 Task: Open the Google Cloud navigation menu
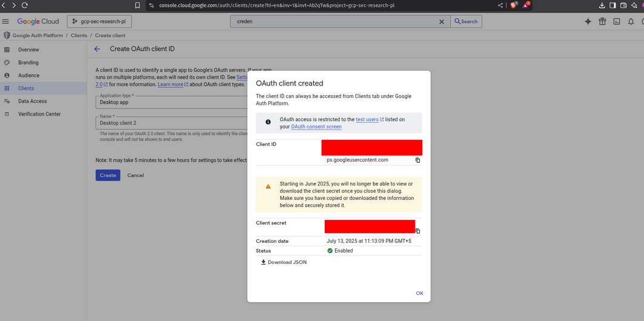(5, 21)
